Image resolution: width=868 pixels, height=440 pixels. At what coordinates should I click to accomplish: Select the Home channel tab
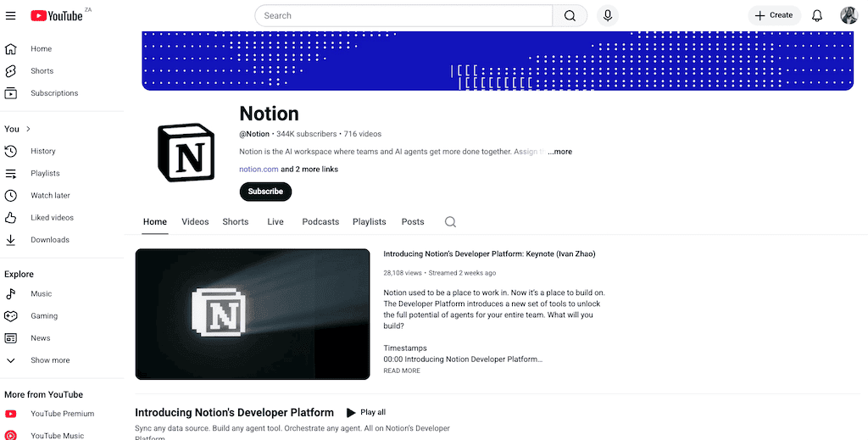(155, 222)
